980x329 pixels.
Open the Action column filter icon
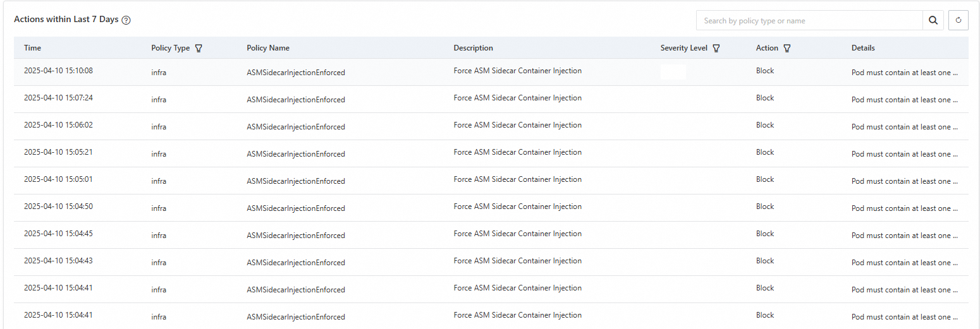[787, 48]
